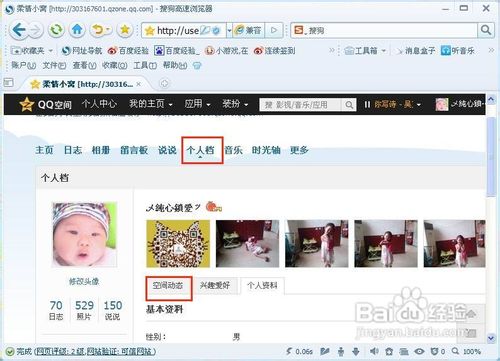Open the 连续签到 bookmark
Image resolution: width=500 pixels, height=361 pixels.
[x=275, y=51]
